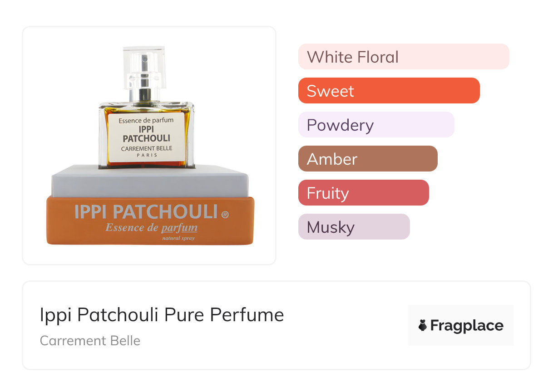Open the Ippi Patchouli Pure Perfume title
The image size is (553, 392).
coord(162,315)
